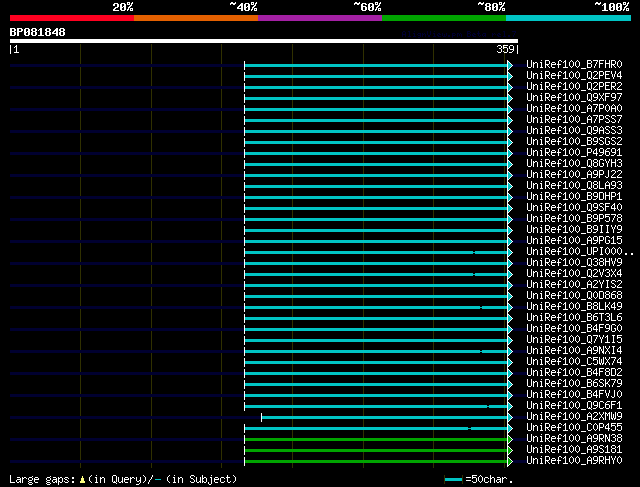The height and width of the screenshot is (487, 640).
Task: Click the UniRef100_B7FHR0 subject label
Action: point(574,64)
